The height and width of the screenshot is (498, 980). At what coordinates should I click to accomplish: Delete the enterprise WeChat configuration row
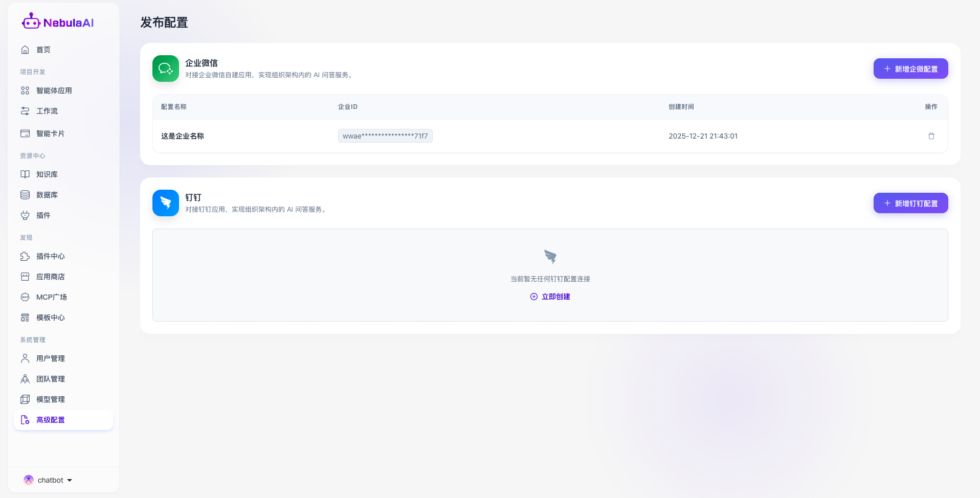point(931,136)
